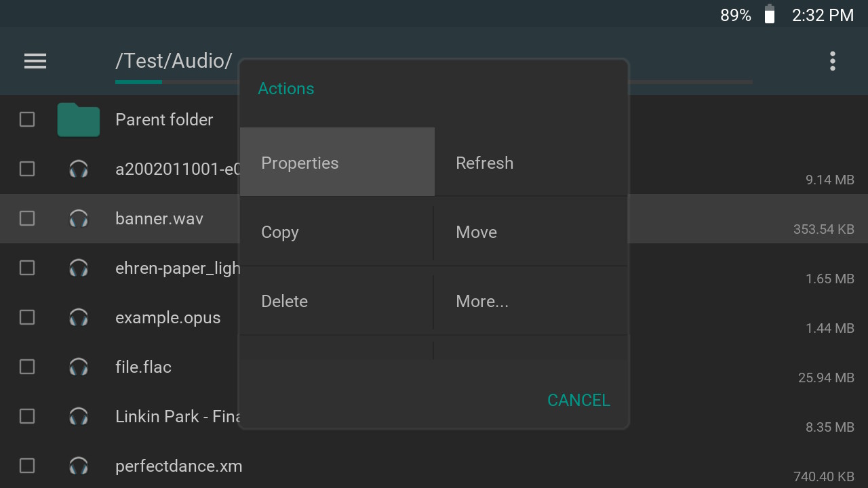Screen dimensions: 868x488
Task: Open the perfectdance.xm file entry
Action: pyautogui.click(x=178, y=466)
